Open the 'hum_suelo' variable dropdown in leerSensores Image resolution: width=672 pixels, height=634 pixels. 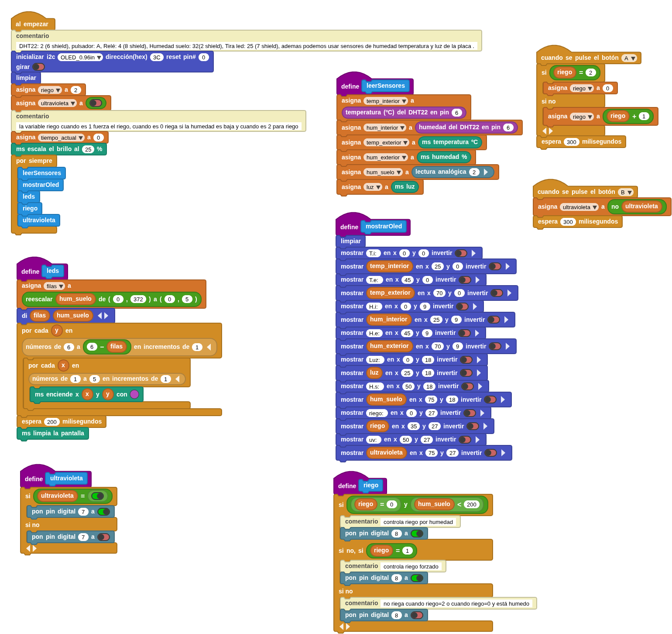click(x=383, y=172)
